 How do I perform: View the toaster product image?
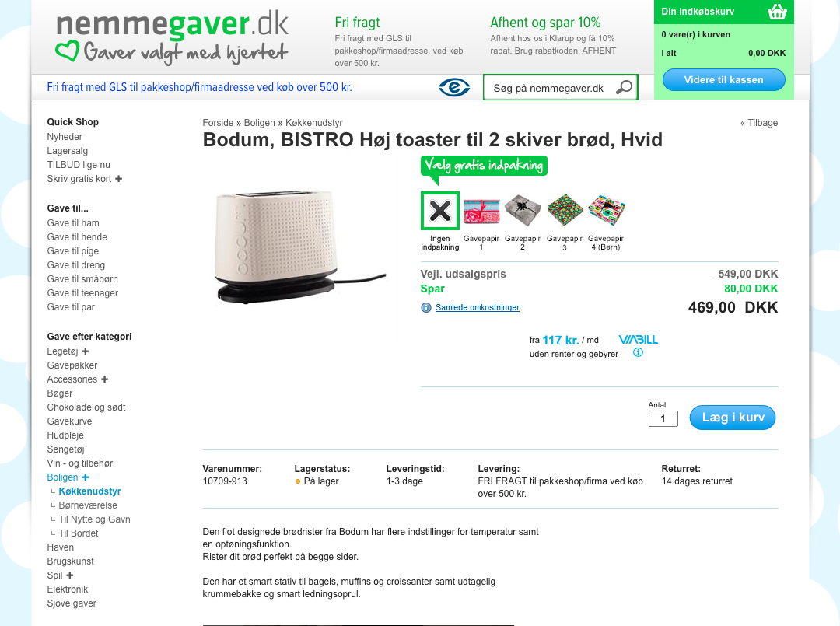pos(300,247)
